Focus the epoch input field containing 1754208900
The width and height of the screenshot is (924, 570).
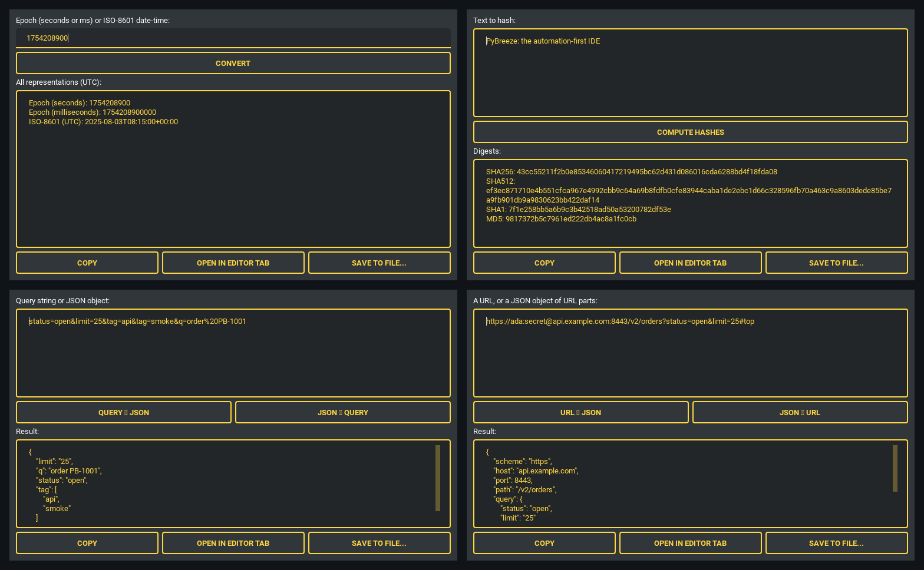(x=233, y=38)
